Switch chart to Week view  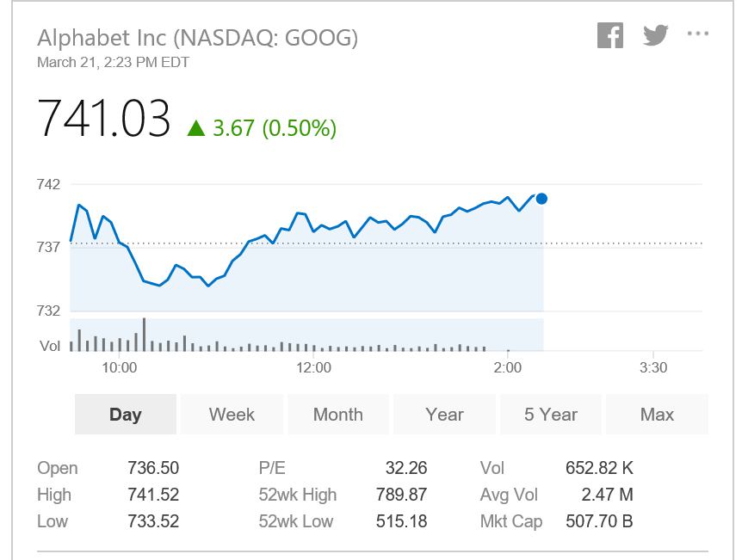(x=232, y=415)
